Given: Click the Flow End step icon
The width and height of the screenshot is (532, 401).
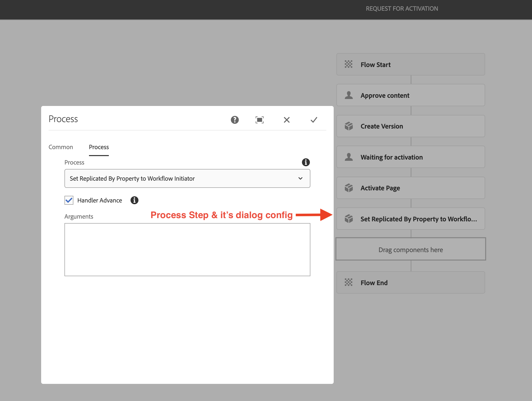Looking at the screenshot, I should (349, 282).
